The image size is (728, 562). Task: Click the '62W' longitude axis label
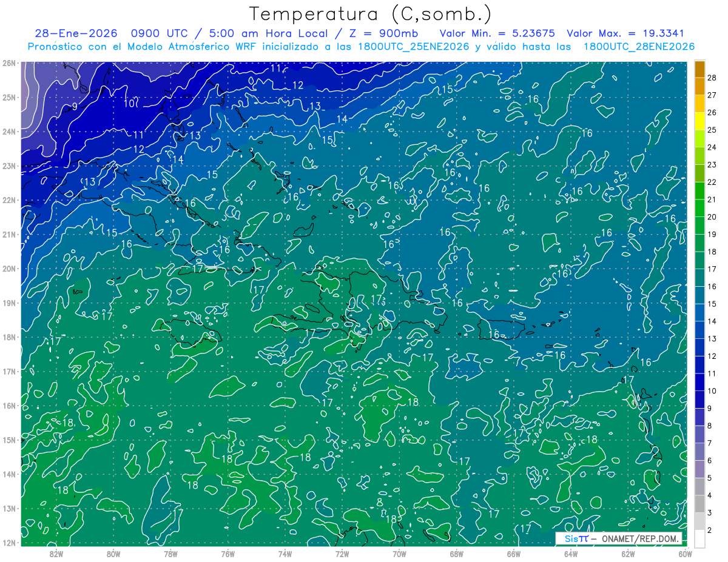click(x=629, y=554)
